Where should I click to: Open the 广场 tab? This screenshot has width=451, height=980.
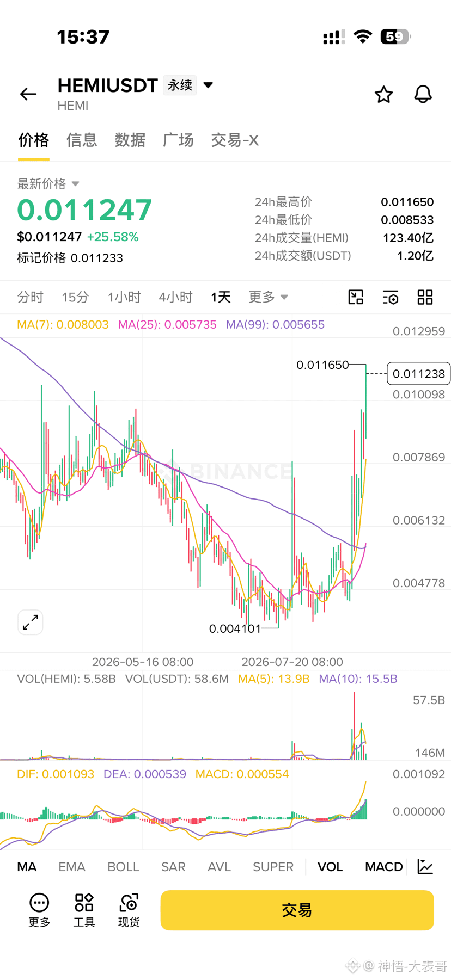(x=178, y=140)
